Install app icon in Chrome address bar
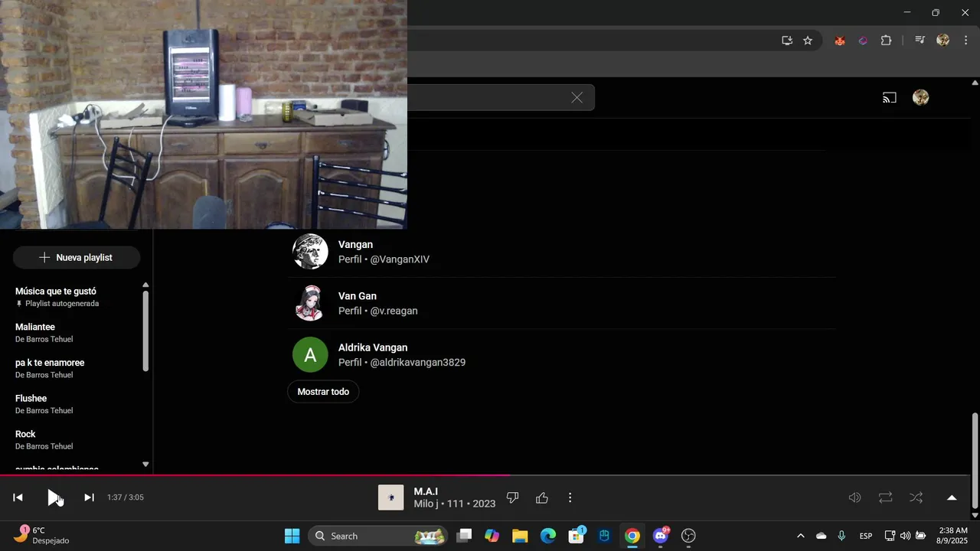 [786, 41]
